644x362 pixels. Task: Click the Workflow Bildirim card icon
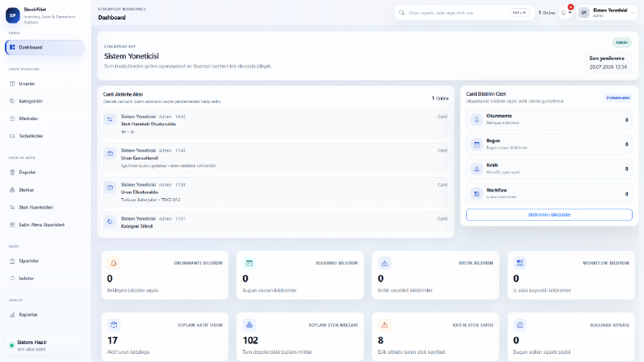tap(520, 263)
